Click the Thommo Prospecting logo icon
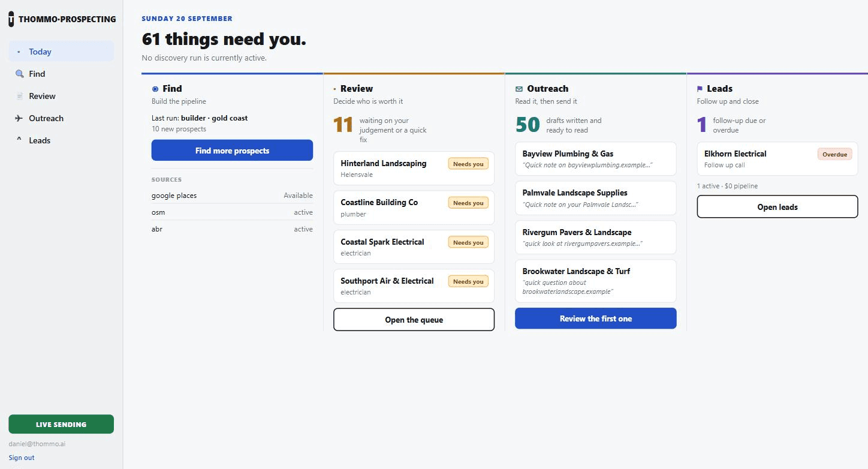 tap(11, 19)
